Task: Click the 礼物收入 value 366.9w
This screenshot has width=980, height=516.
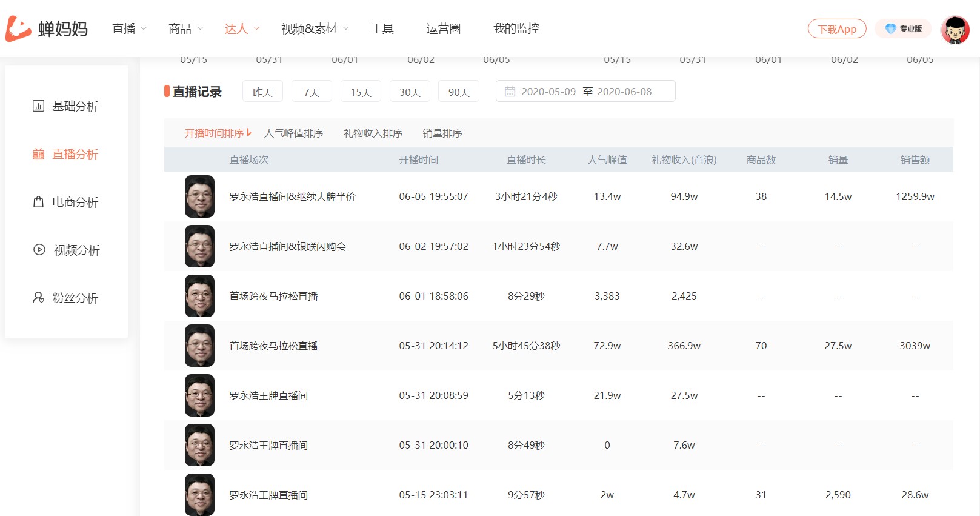Action: tap(684, 346)
